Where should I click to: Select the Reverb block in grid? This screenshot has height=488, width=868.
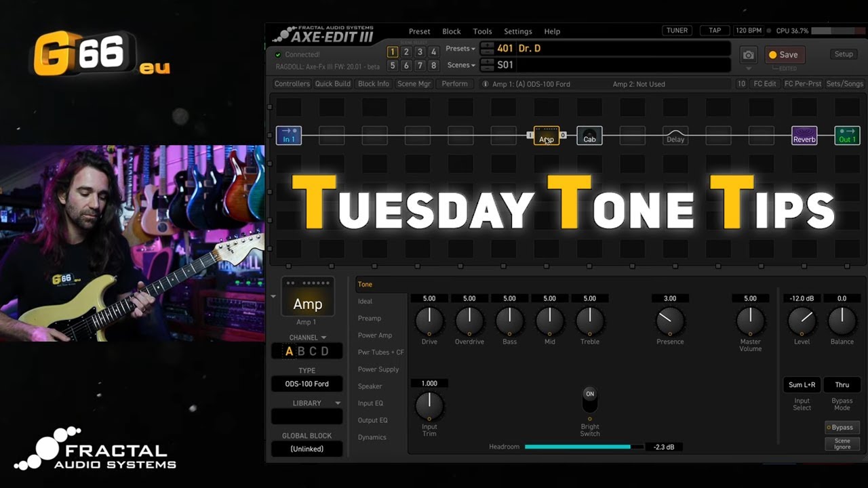tap(804, 136)
